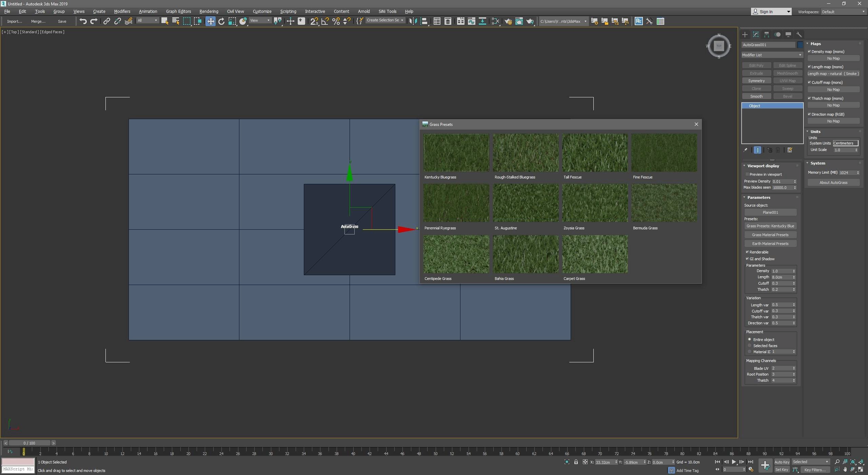Click the timeline slider at 0 / 100
The width and height of the screenshot is (868, 475).
pos(29,443)
